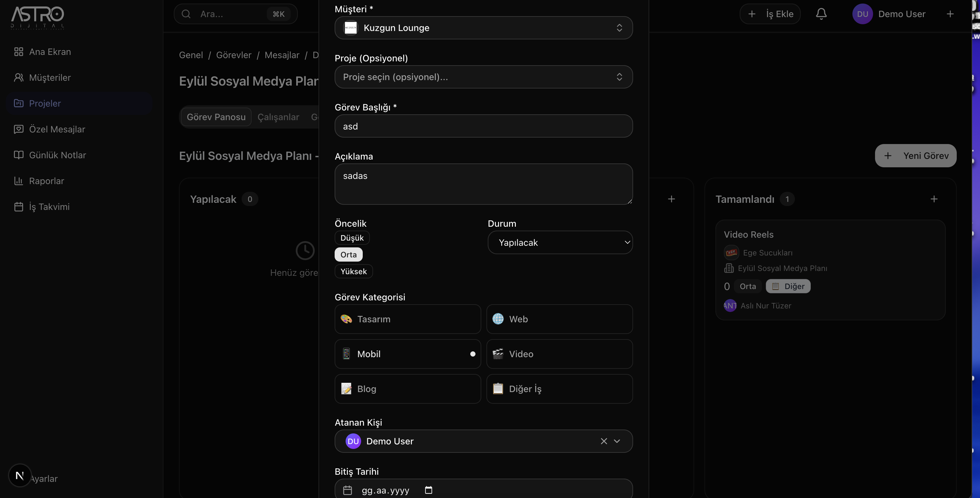
Task: Click the İş Takvimi calendar icon
Action: coord(18,207)
